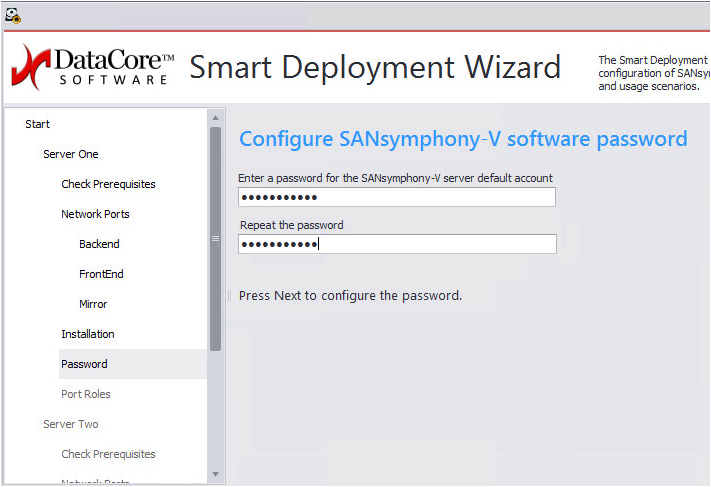Select Network Ports under Server One
This screenshot has height=487, width=711.
tap(95, 214)
